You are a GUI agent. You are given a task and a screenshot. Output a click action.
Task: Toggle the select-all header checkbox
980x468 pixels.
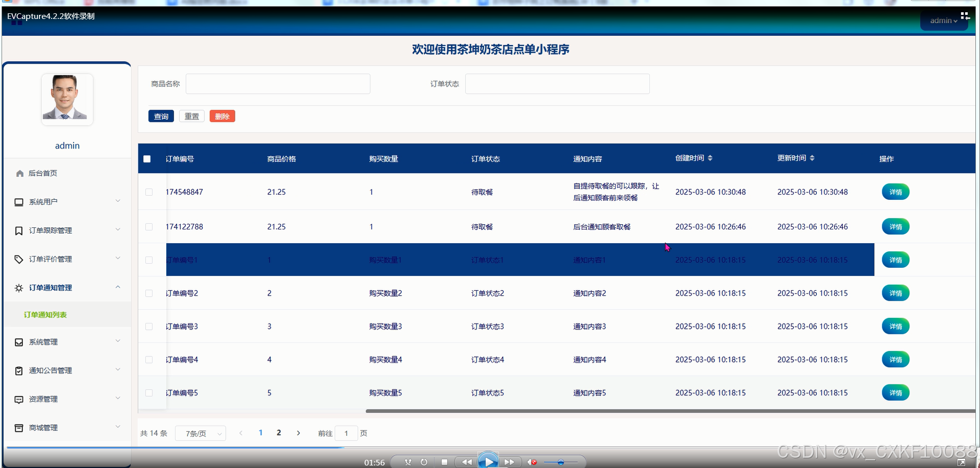click(x=147, y=159)
